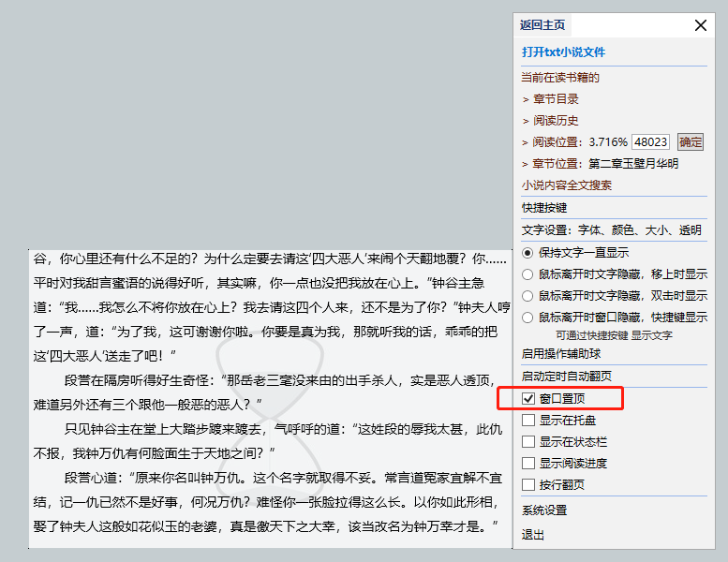Expand 章节目录 entry
Viewport: 728px width, 562px height.
pyautogui.click(x=556, y=98)
